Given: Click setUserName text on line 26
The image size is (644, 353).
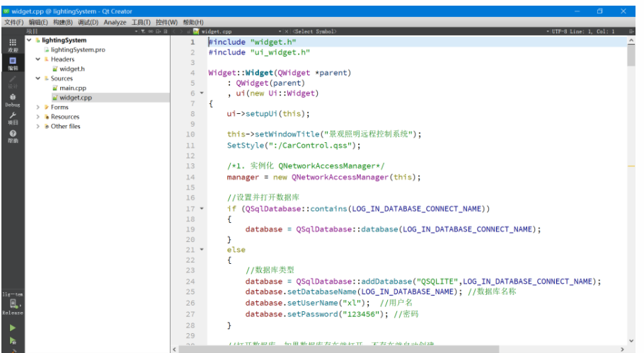Looking at the screenshot, I should coord(312,303).
